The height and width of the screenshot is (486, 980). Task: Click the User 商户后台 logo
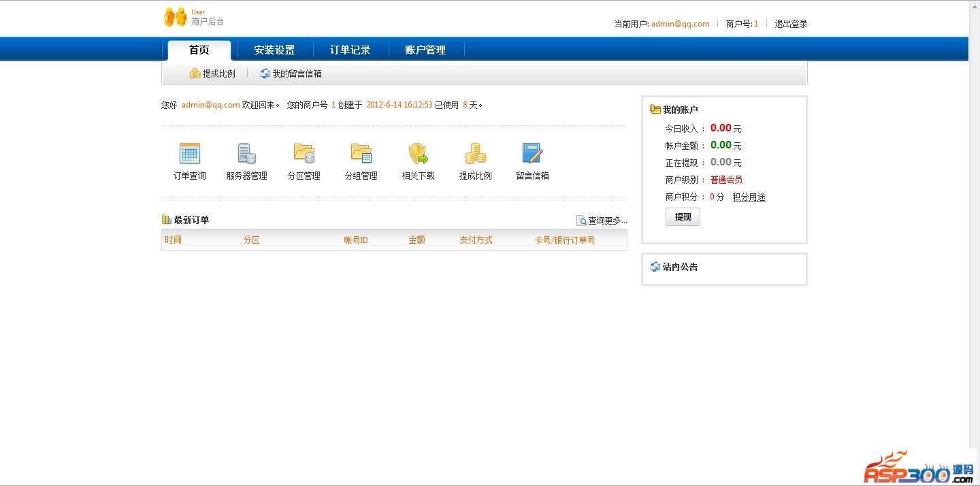point(194,17)
